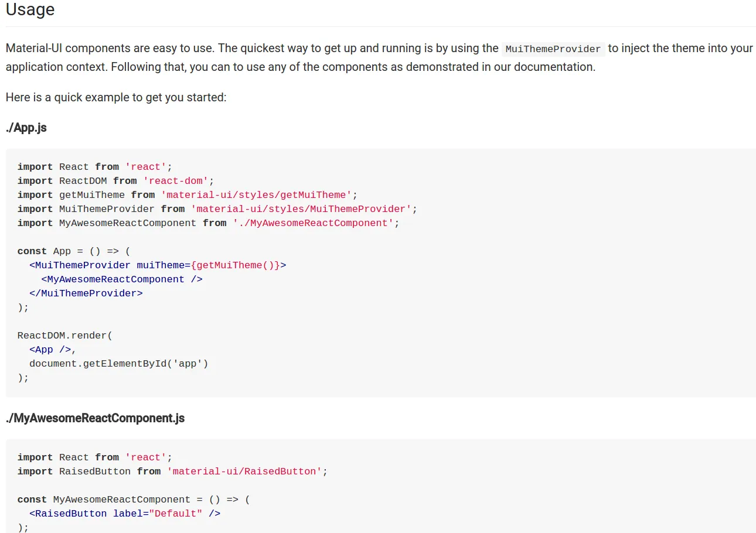
Task: Click the 'material-ui/styles/getMuiTheme' import path
Action: click(256, 195)
